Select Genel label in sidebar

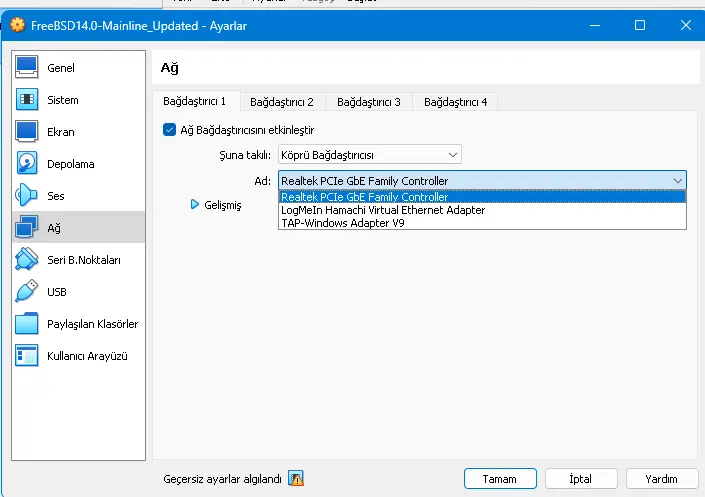point(61,68)
